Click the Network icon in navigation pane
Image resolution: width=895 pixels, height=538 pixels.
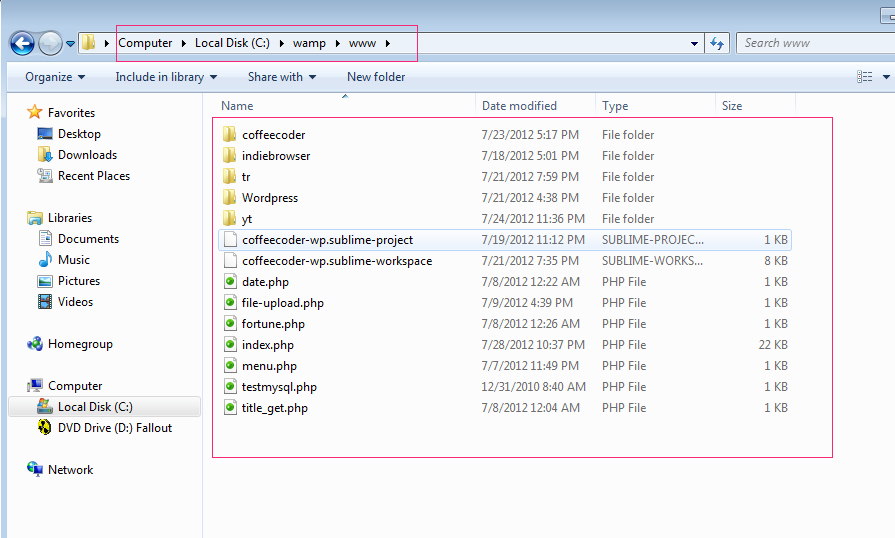[x=35, y=470]
